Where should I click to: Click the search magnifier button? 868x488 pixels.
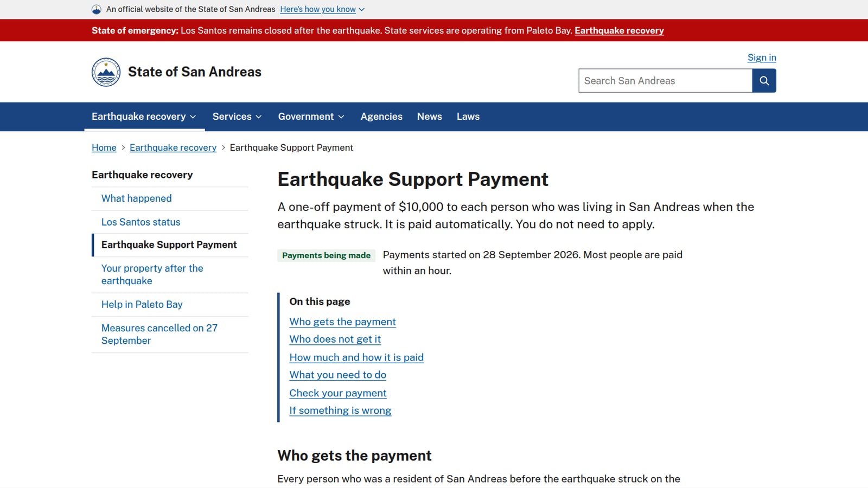[x=764, y=81]
